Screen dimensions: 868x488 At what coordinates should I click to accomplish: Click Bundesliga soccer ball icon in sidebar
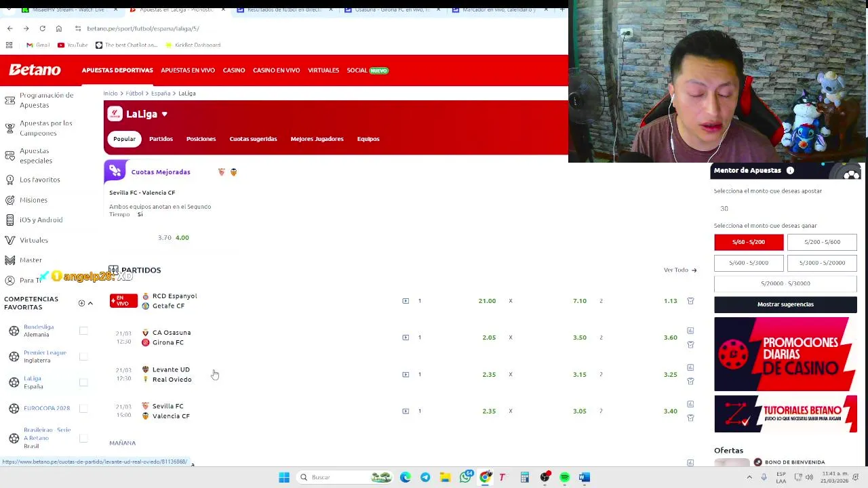pos(14,331)
